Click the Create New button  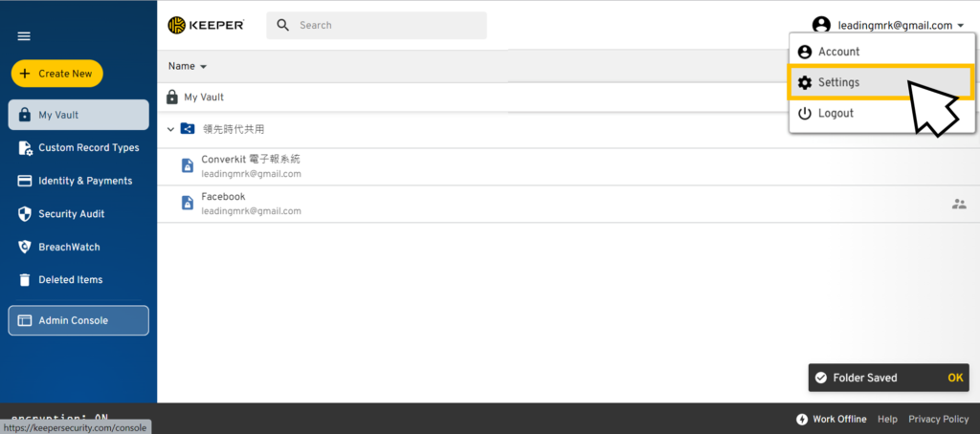click(x=56, y=74)
